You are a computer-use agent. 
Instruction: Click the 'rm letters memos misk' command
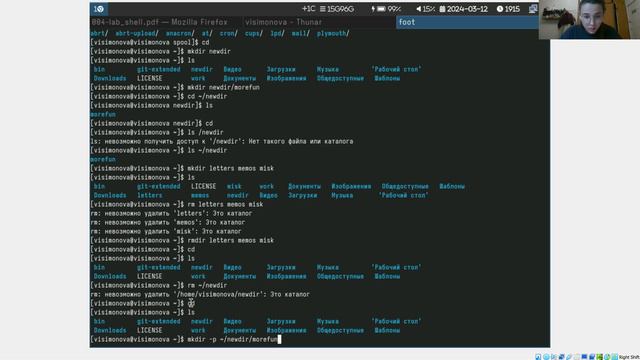225,204
